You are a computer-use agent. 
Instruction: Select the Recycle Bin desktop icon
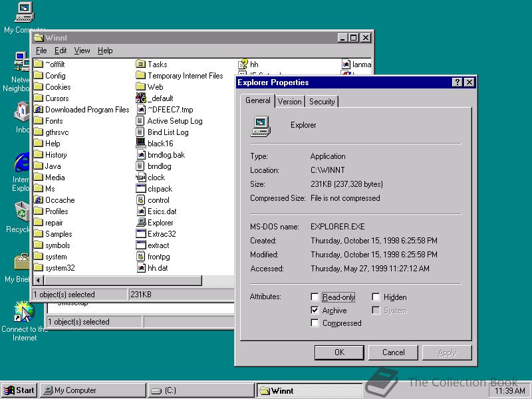22,213
